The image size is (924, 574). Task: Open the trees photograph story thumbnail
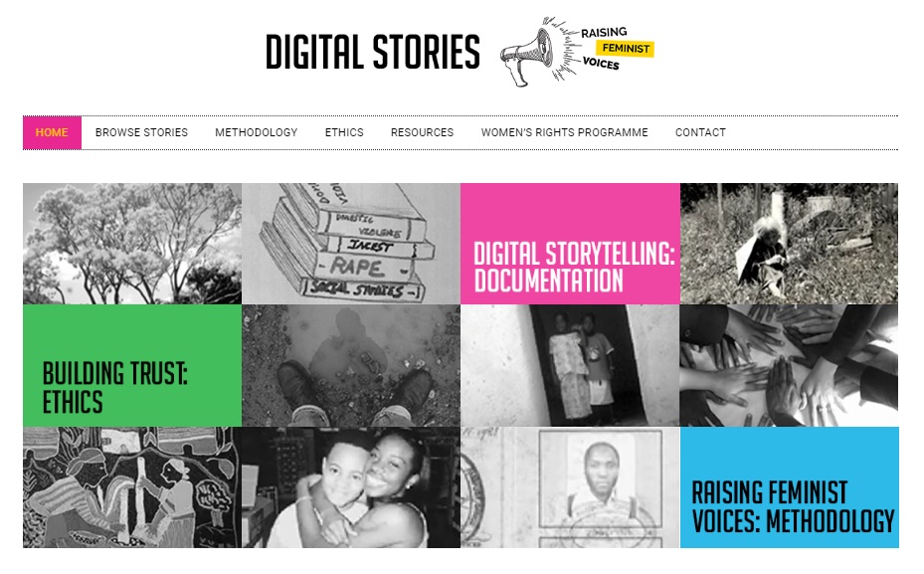pos(132,244)
